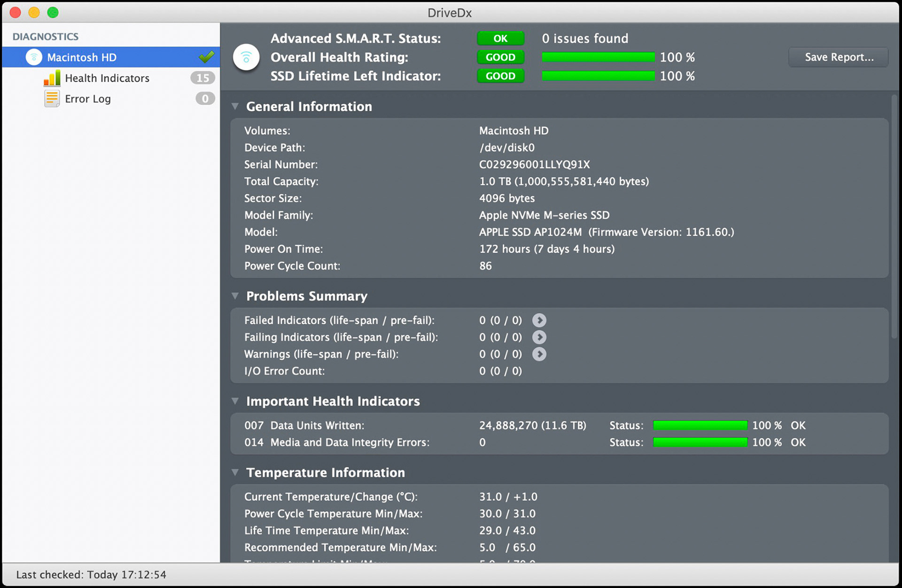Screen dimensions: 902x588
Task: Click the Save Report button
Action: (x=839, y=57)
